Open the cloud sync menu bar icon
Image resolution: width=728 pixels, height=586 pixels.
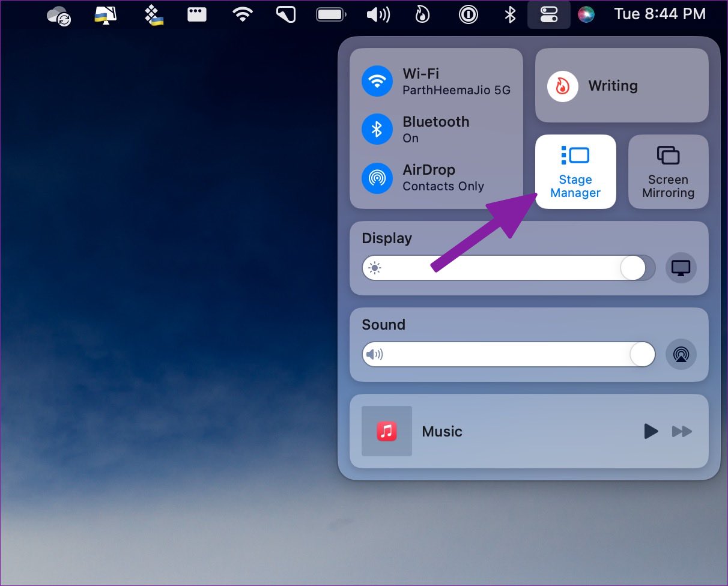(x=59, y=15)
